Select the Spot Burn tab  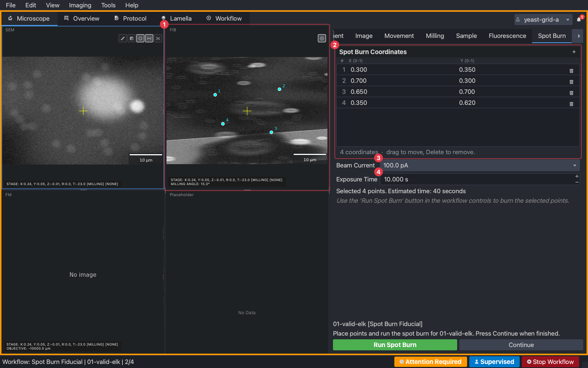552,36
